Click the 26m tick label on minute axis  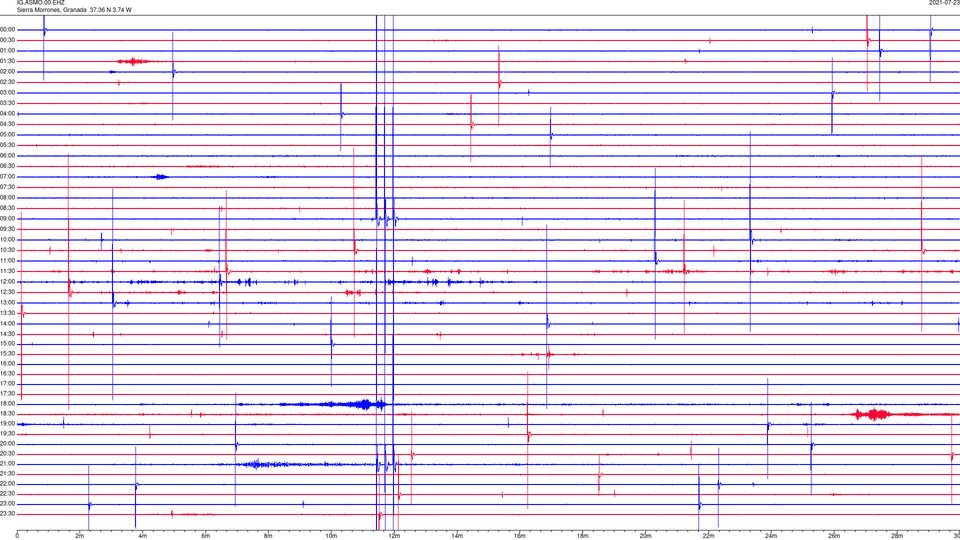(x=834, y=536)
